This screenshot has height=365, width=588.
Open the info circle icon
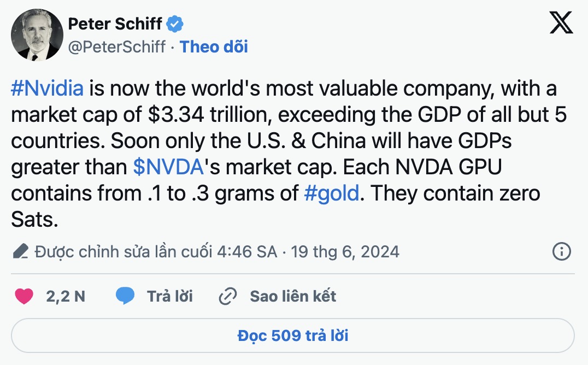562,251
